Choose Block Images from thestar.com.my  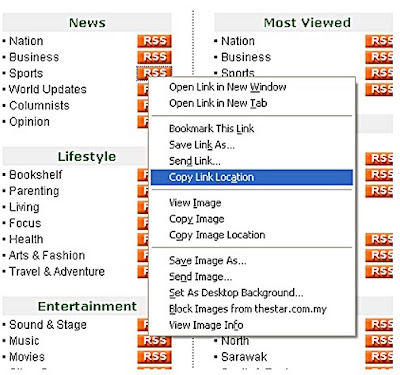[x=252, y=309]
